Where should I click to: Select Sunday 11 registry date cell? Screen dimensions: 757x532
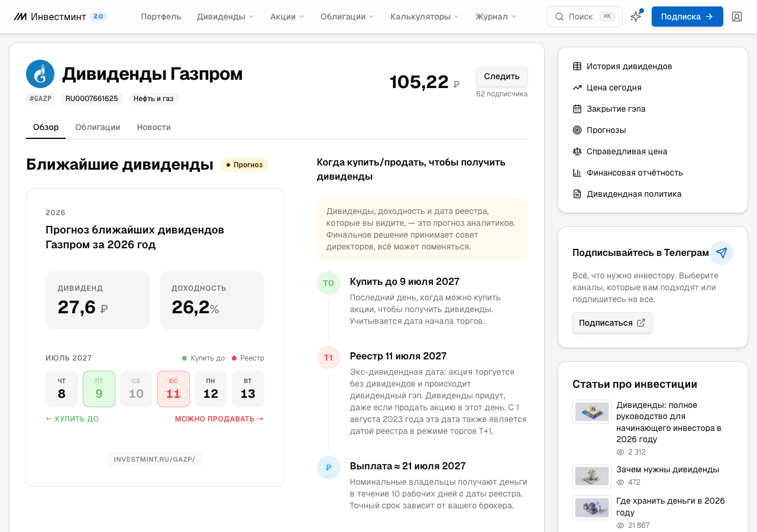tap(173, 389)
